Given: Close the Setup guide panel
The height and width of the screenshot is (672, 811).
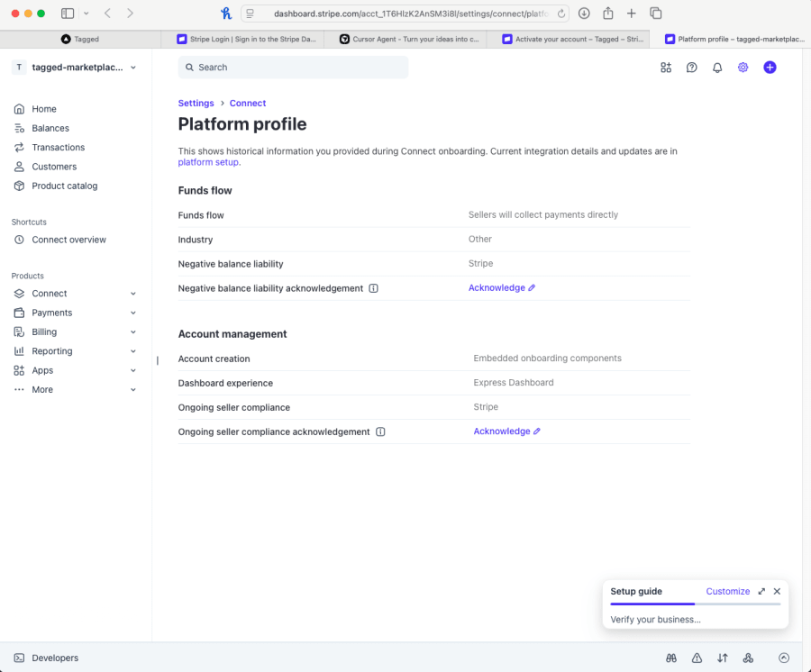Looking at the screenshot, I should pos(777,591).
